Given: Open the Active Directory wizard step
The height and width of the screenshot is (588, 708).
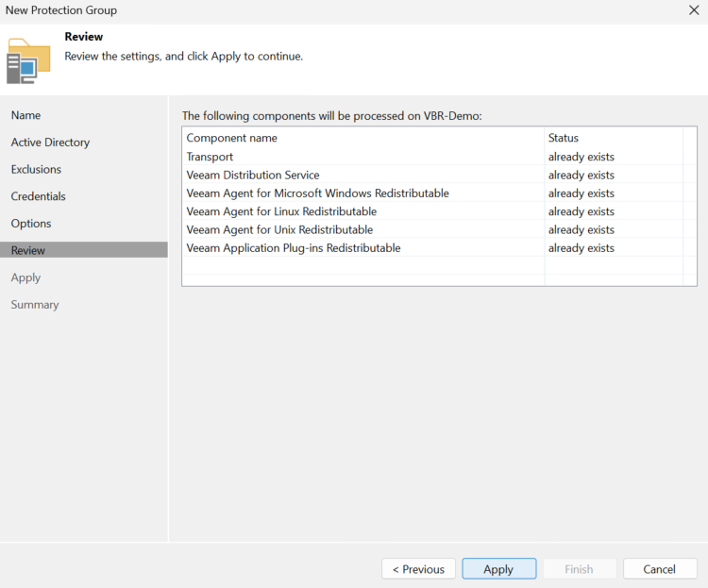Looking at the screenshot, I should pos(51,143).
